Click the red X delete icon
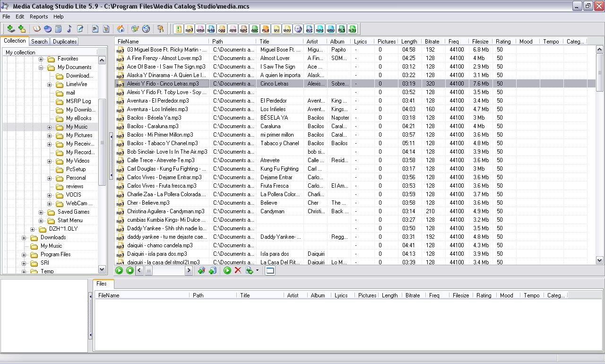Screen dimensions: 605x364 coord(238,270)
